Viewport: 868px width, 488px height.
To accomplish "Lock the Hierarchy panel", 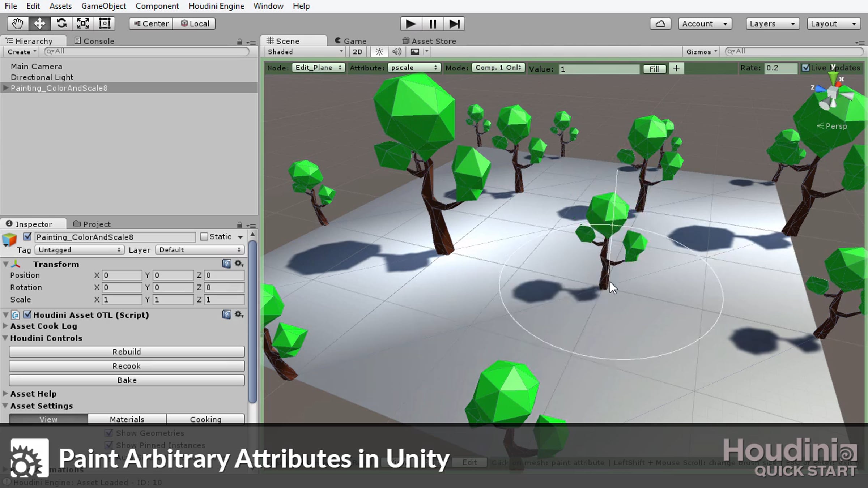I will point(239,42).
